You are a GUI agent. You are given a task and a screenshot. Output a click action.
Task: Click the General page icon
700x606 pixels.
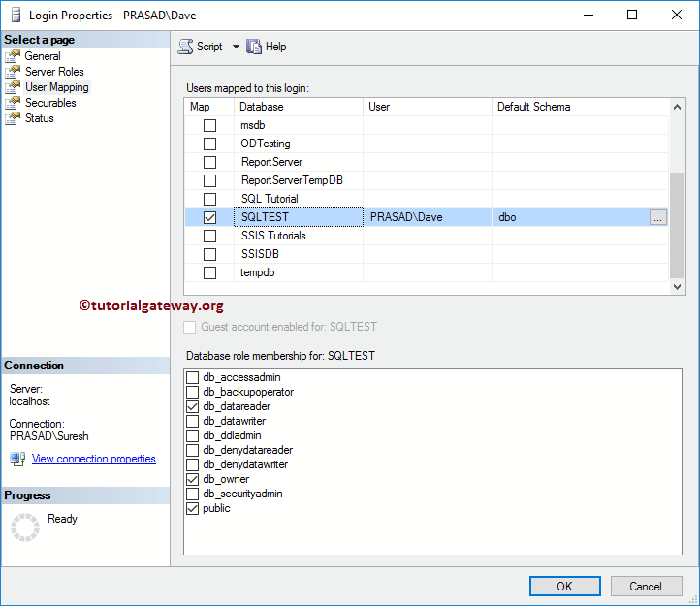(x=13, y=56)
